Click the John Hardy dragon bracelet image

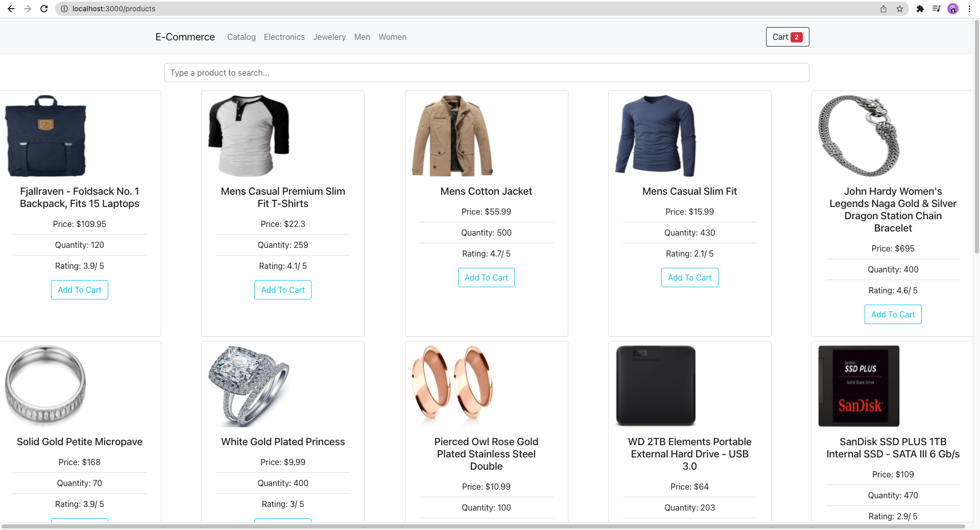click(x=859, y=136)
